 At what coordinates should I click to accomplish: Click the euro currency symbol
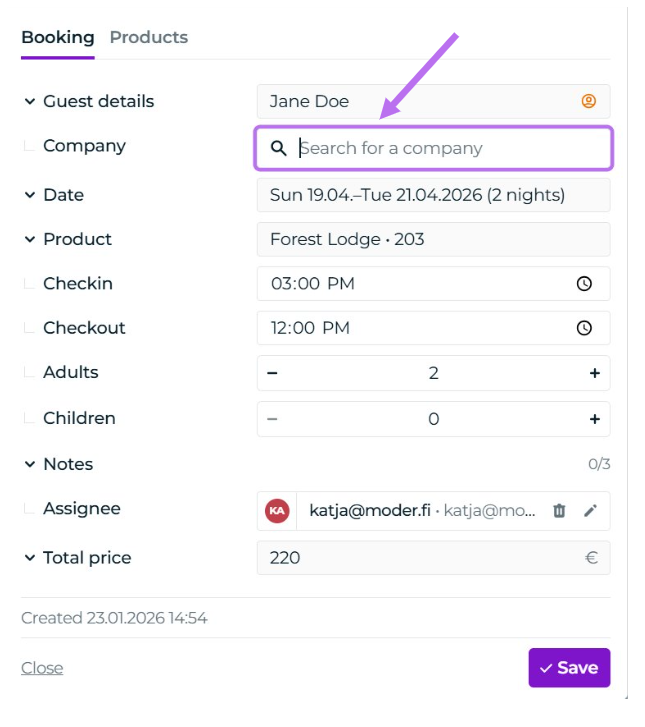point(591,557)
